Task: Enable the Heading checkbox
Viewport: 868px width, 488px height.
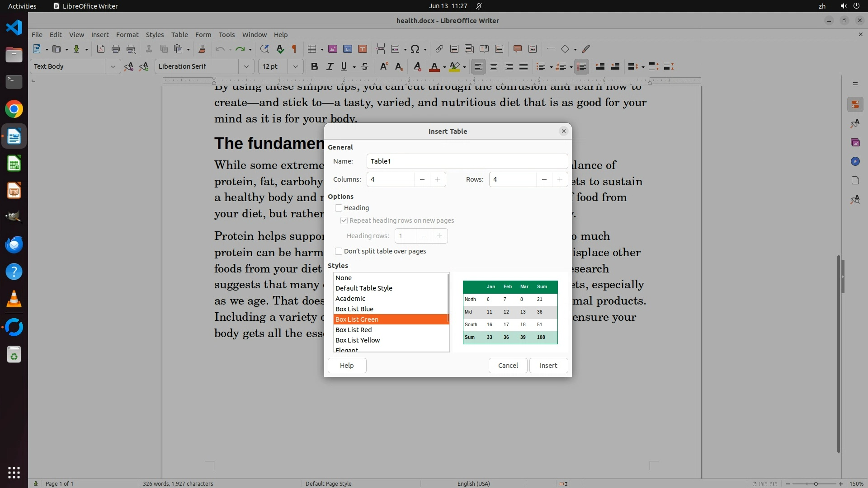Action: 339,208
